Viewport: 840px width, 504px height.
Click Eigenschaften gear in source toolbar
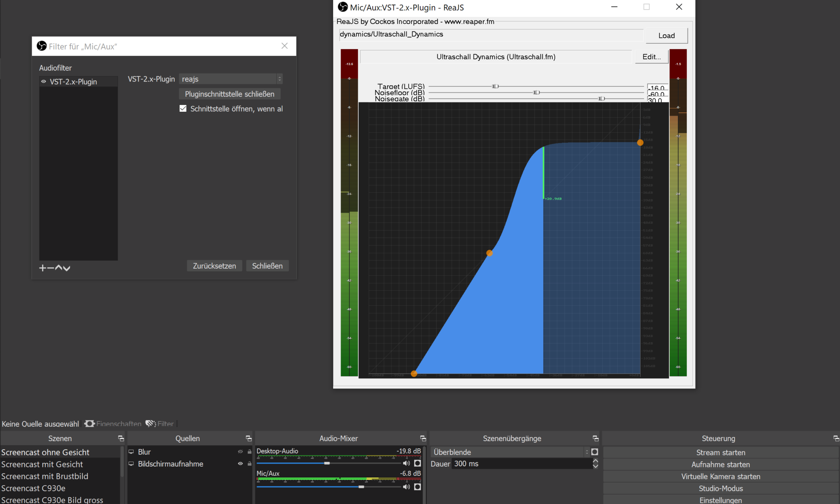[x=89, y=424]
